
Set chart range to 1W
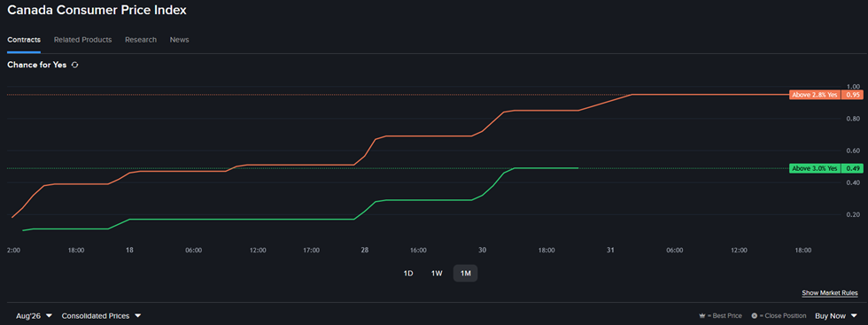(437, 273)
